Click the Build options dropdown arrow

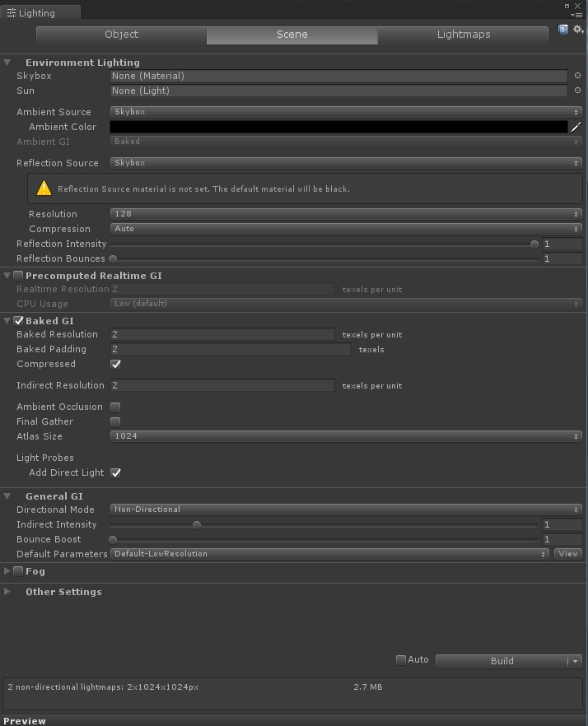pos(575,661)
